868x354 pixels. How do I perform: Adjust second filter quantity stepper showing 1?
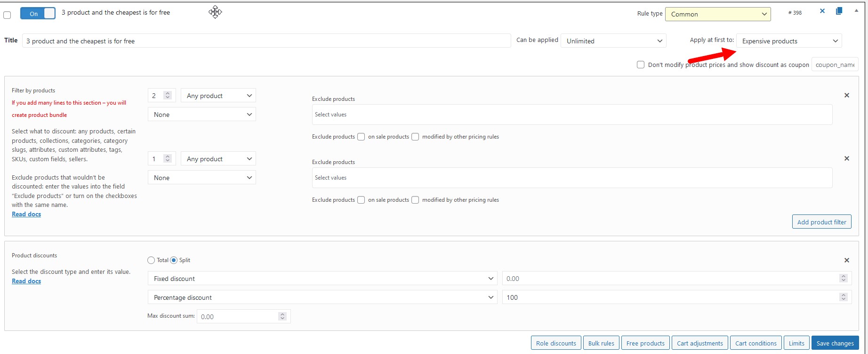click(x=167, y=158)
